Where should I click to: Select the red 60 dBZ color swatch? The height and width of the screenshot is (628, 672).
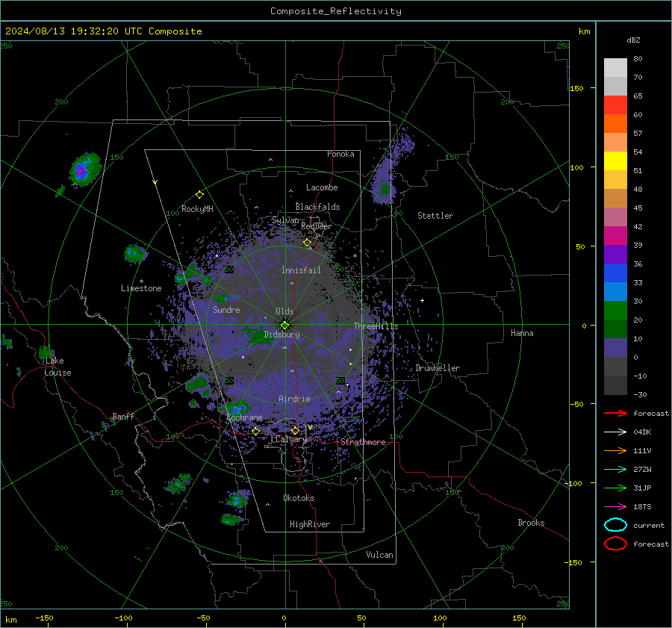[x=615, y=105]
